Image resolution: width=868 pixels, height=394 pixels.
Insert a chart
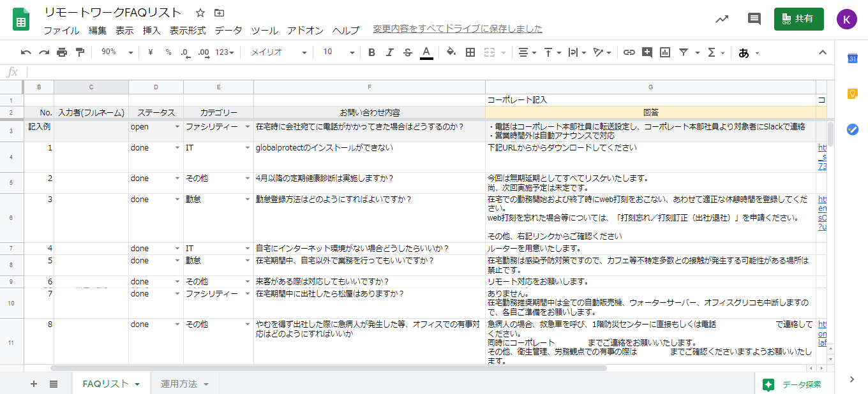tap(665, 52)
